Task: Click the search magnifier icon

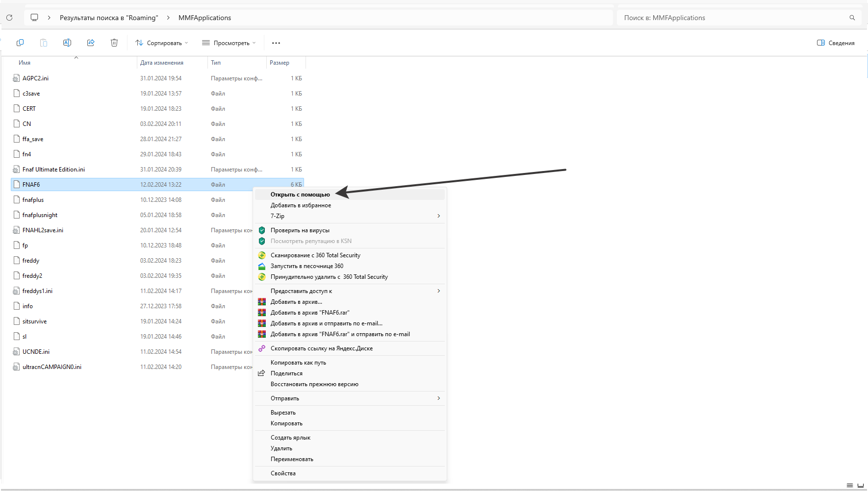Action: tap(852, 18)
